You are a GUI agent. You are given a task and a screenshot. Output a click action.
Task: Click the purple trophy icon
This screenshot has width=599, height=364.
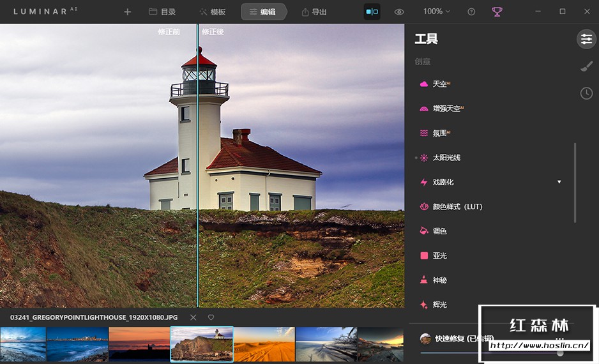(497, 12)
